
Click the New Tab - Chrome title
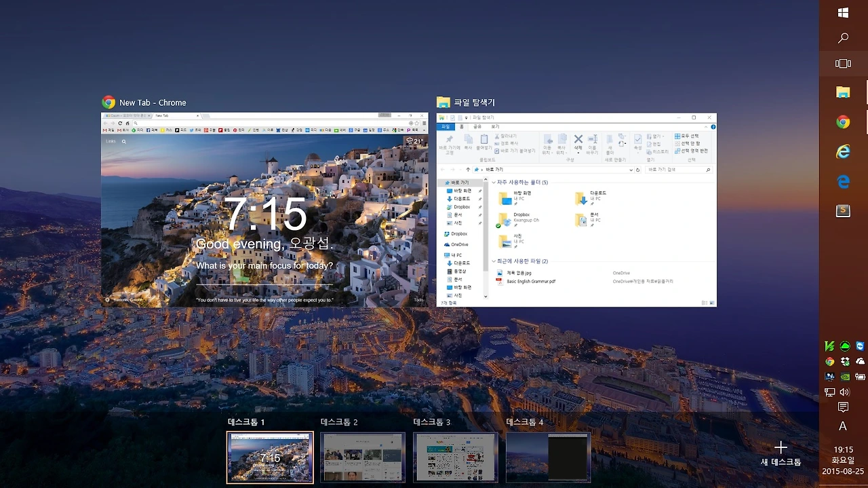[153, 102]
